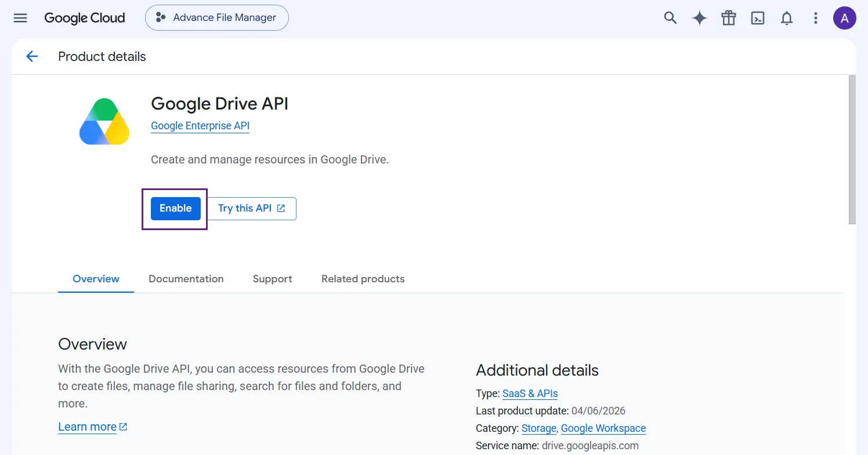Click the drive.googleapis.com service name
The image size is (868, 455).
pyautogui.click(x=590, y=446)
